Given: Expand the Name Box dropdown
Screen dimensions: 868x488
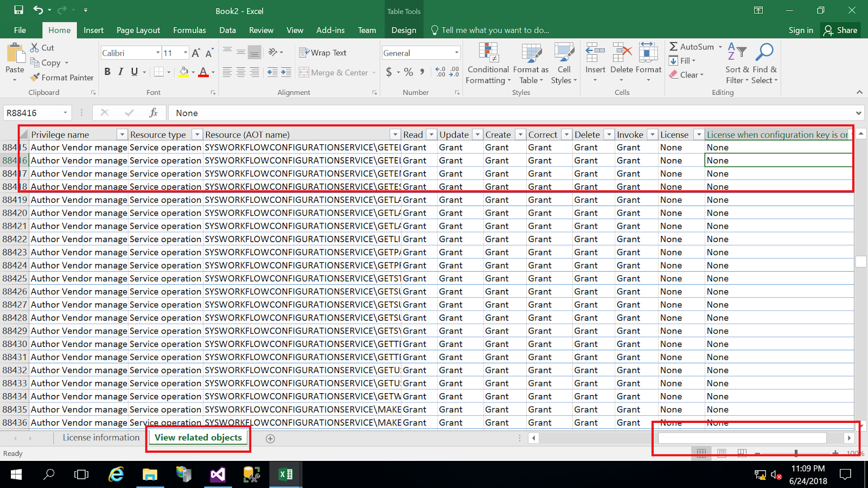Looking at the screenshot, I should click(x=65, y=113).
